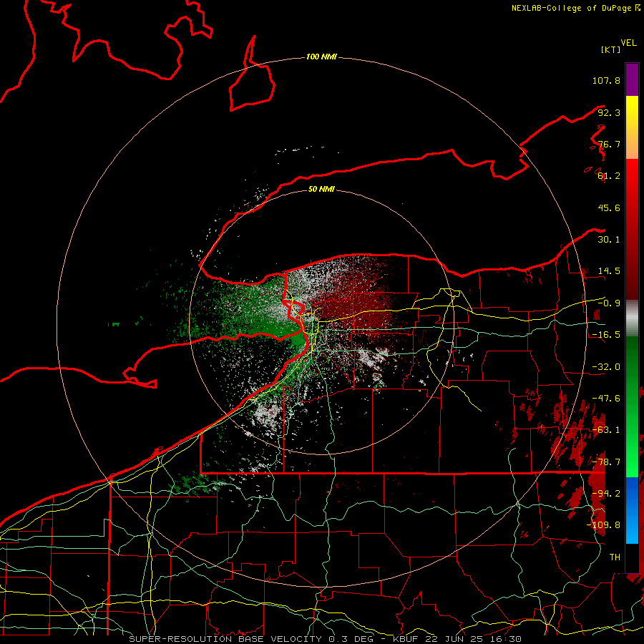
Task: Click the blue segment of the color bar
Action: click(x=632, y=510)
